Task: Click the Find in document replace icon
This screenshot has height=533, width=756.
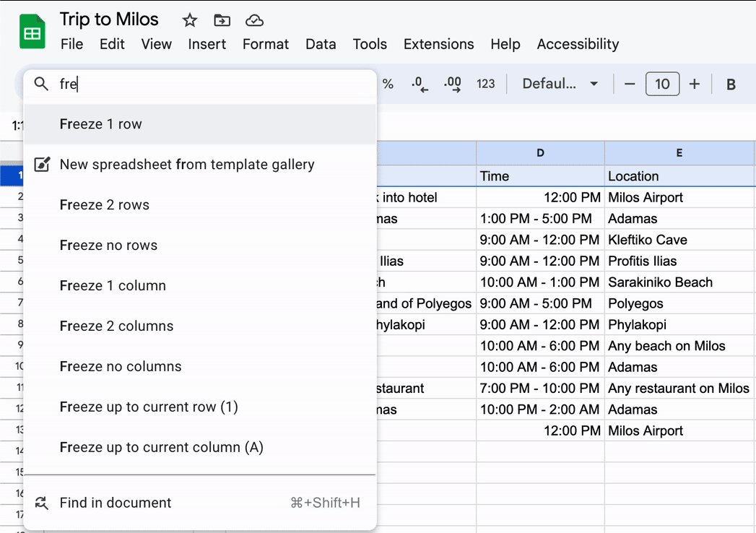Action: point(41,503)
